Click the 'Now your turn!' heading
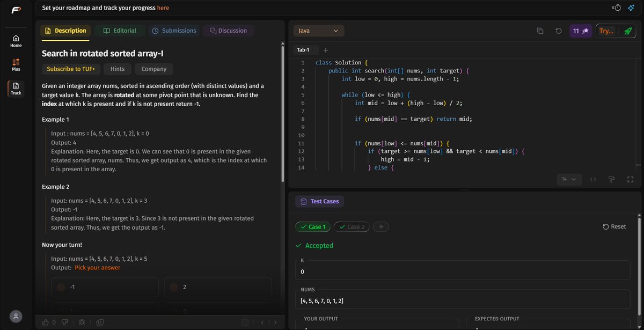The image size is (644, 330). (62, 245)
